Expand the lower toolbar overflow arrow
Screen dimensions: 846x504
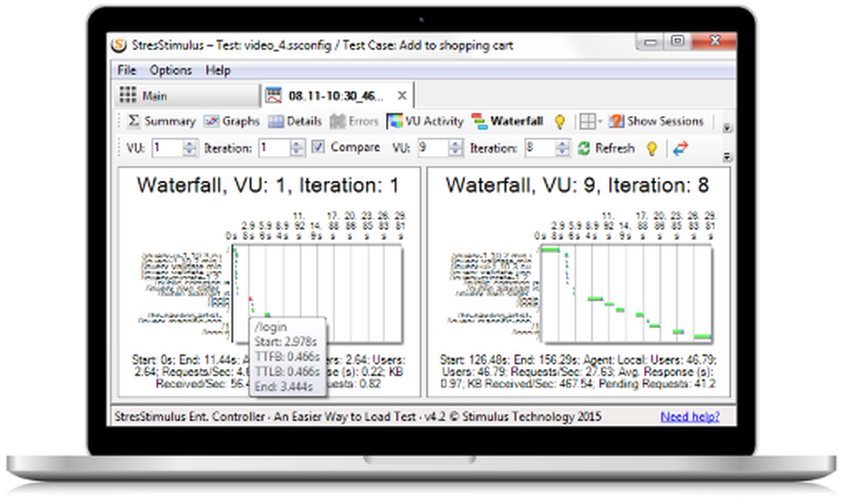[x=728, y=156]
